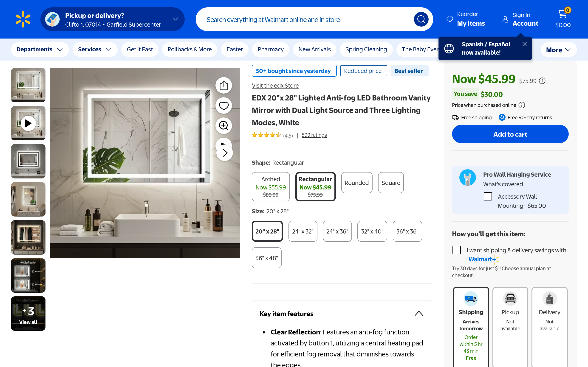
Task: Check the Accessory Wall Mounting checkbox
Action: tap(488, 196)
